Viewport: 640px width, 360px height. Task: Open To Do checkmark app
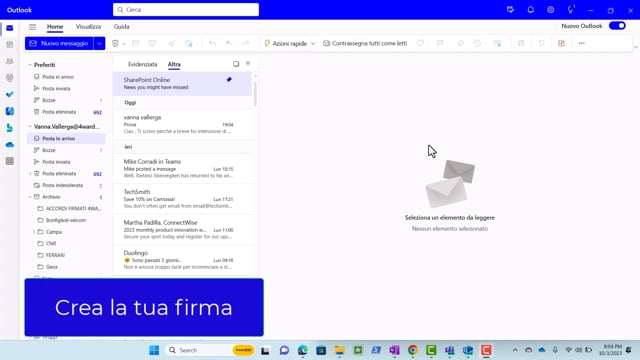[x=10, y=95]
